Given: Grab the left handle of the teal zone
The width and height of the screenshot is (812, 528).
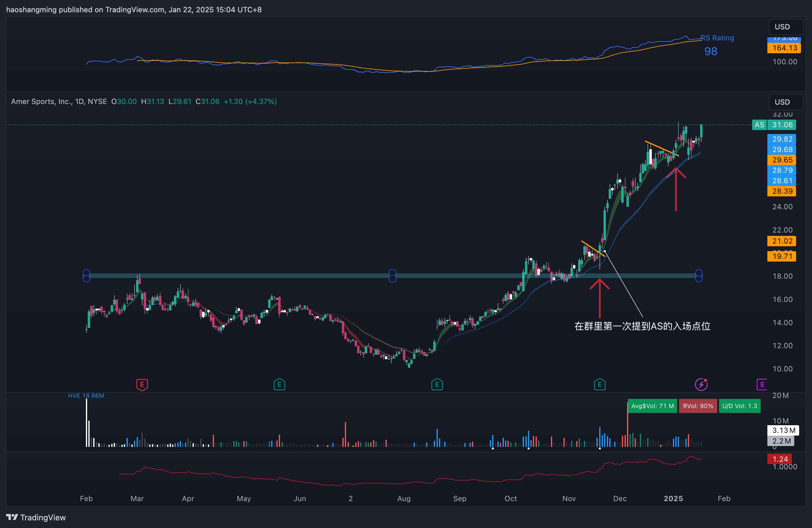Looking at the screenshot, I should point(86,276).
